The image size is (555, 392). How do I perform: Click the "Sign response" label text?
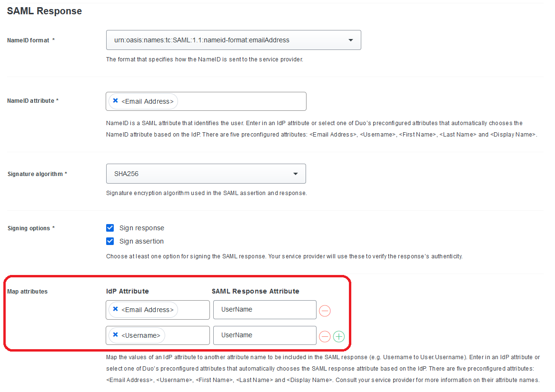coord(142,228)
